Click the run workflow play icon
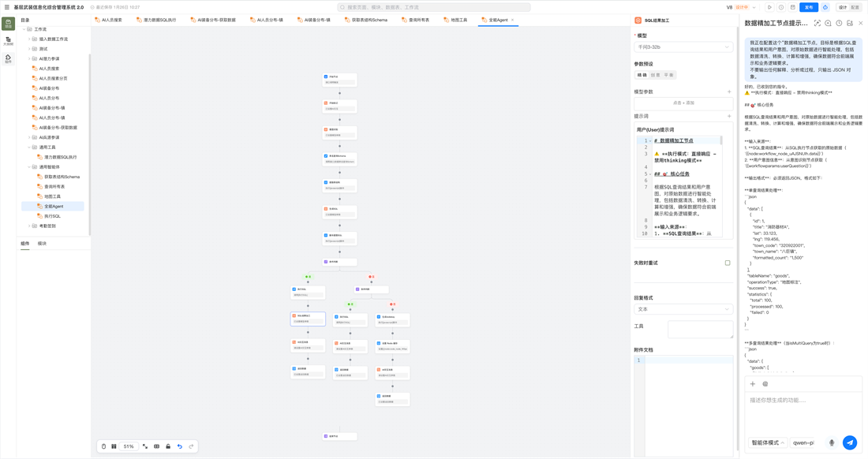This screenshot has height=459, width=868. click(x=769, y=7)
